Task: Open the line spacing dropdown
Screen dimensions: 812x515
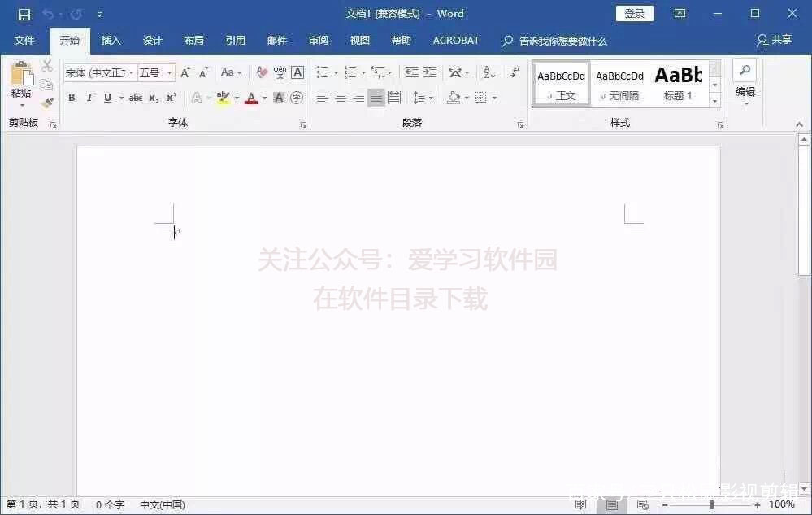Action: [423, 98]
